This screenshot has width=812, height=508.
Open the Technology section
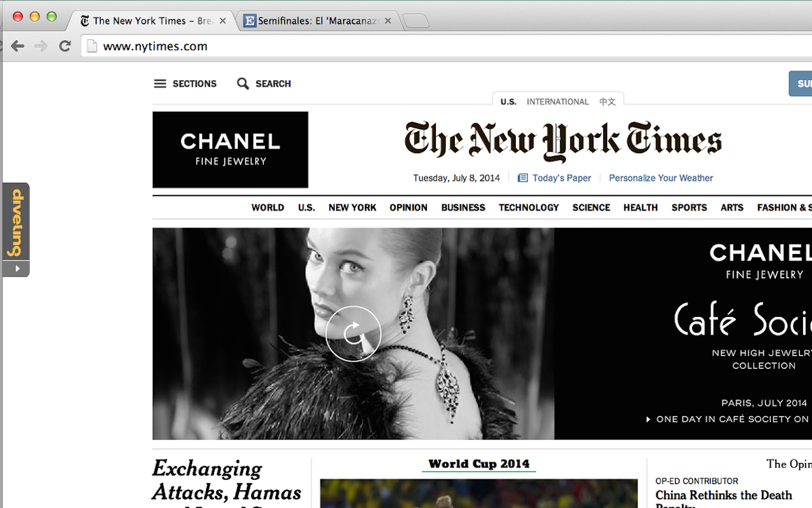click(x=528, y=208)
